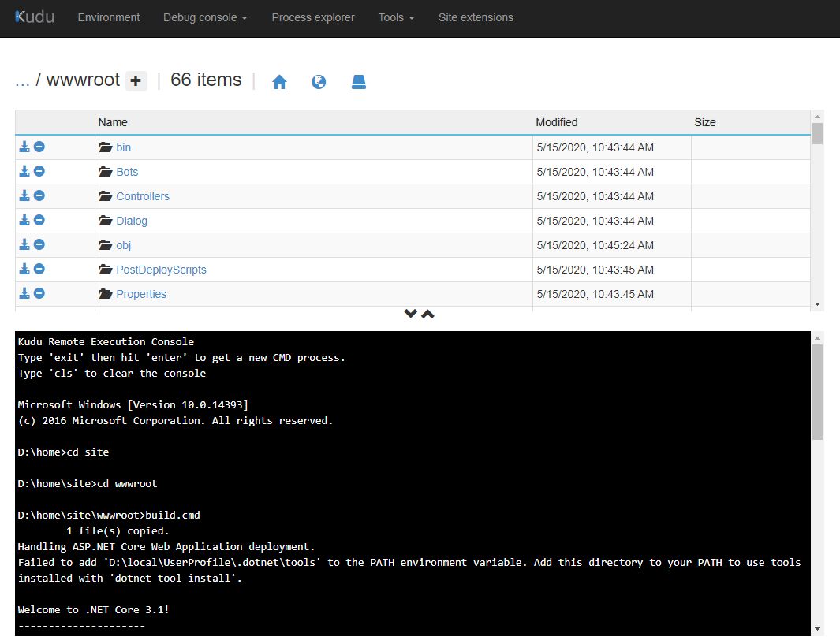This screenshot has width=840, height=644.
Task: Open the Controllers folder
Action: (143, 196)
